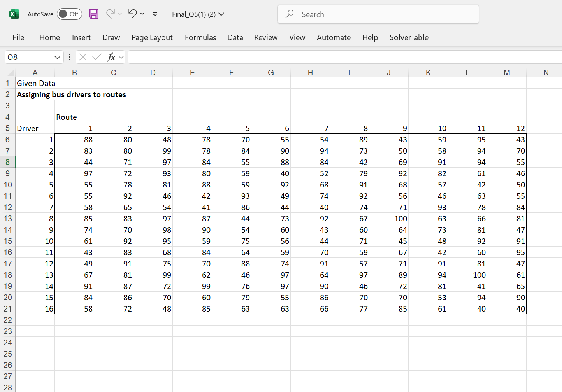The width and height of the screenshot is (562, 392).
Task: Click cell B9 with value 97
Action: click(74, 173)
